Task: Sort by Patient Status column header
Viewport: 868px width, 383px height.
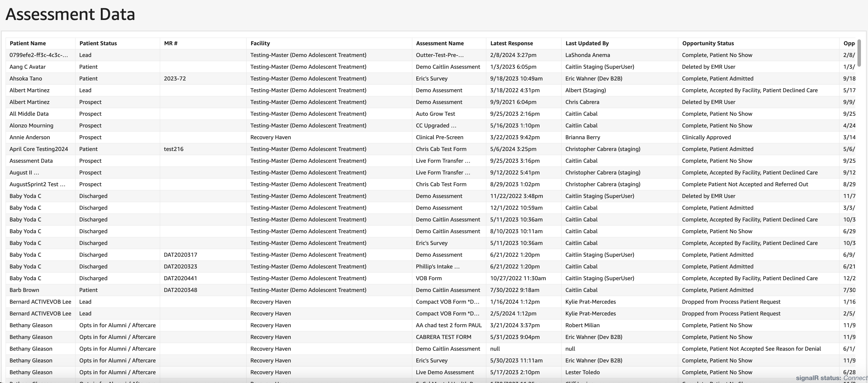Action: [98, 43]
